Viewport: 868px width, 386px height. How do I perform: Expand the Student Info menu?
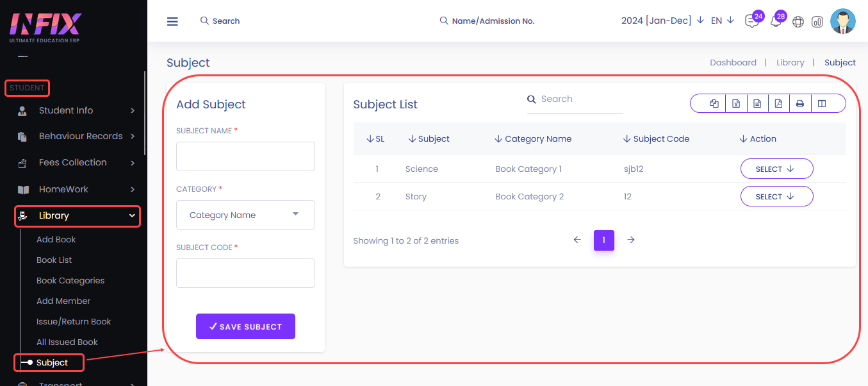coord(133,110)
